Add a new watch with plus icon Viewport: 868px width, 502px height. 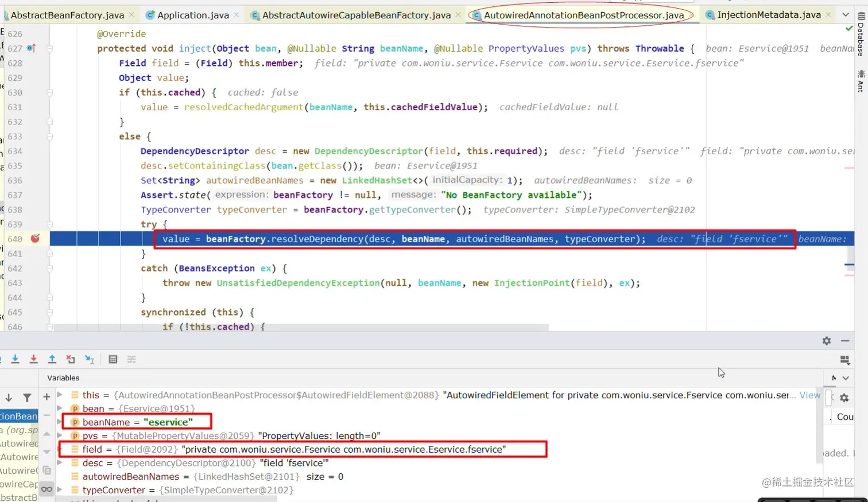click(46, 396)
